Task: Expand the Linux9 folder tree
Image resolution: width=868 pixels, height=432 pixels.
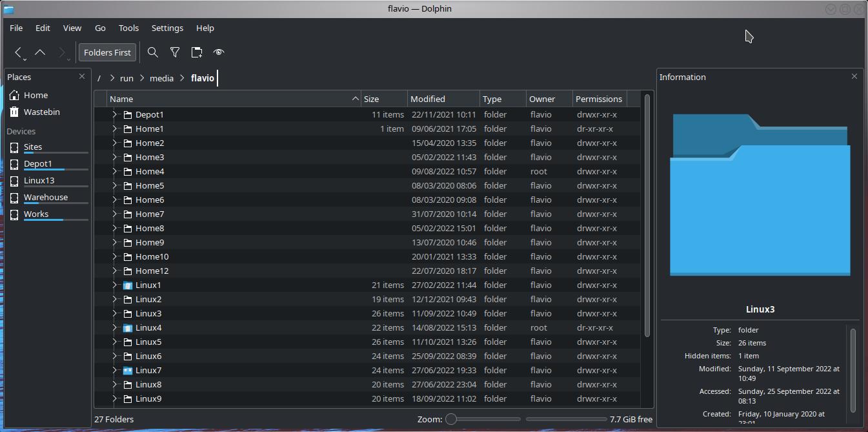Action: tap(114, 398)
